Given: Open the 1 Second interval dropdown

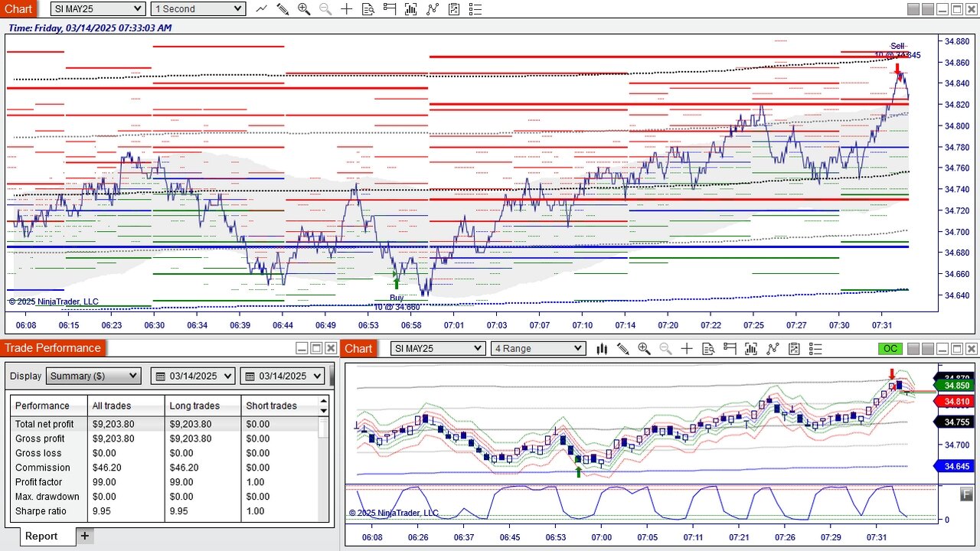Looking at the screenshot, I should click(198, 8).
